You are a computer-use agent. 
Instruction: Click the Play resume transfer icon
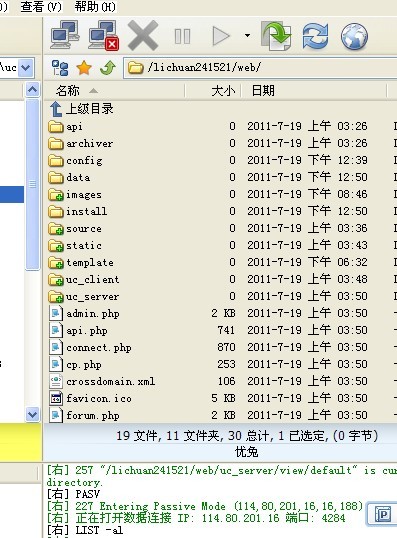click(221, 36)
